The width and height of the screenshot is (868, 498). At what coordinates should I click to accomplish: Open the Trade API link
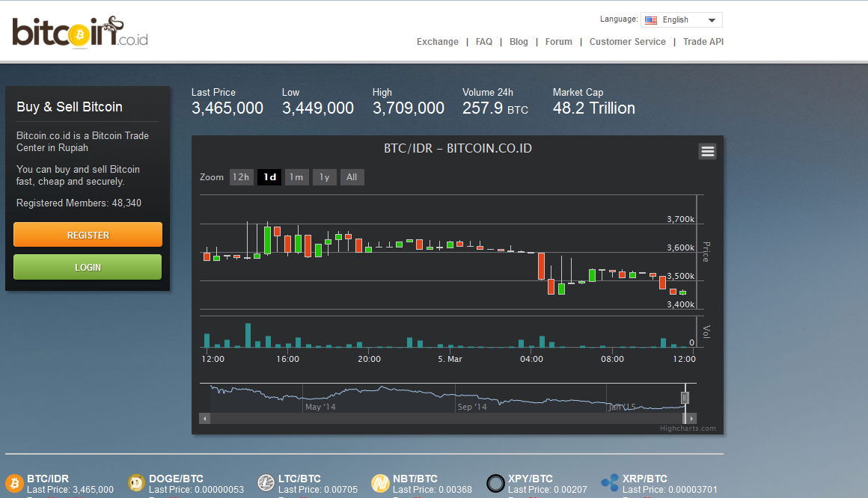point(703,42)
